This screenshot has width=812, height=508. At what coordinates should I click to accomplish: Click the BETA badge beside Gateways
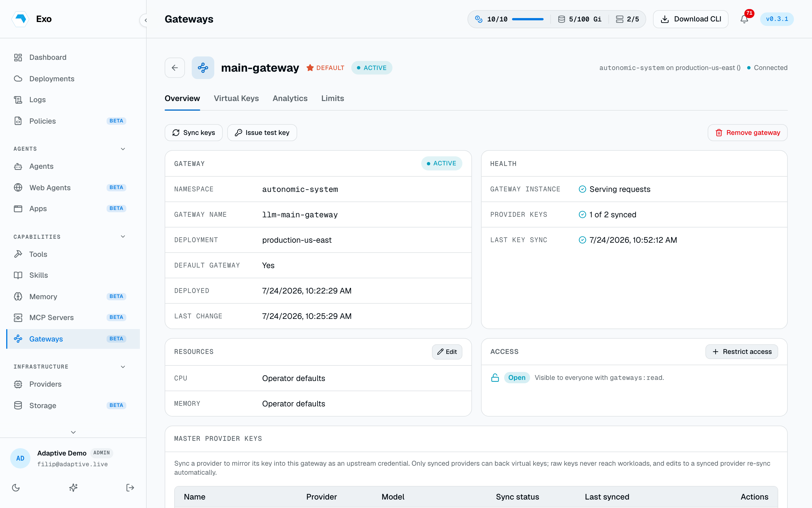click(x=116, y=339)
